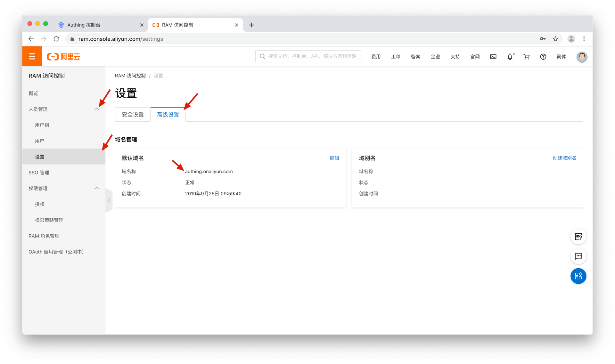Open the shopping cart

click(x=526, y=57)
